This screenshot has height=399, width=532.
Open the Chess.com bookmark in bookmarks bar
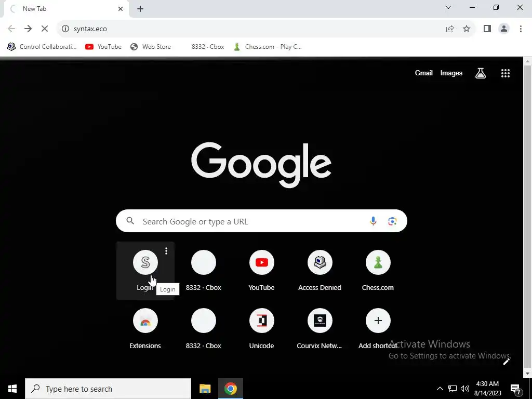point(268,47)
